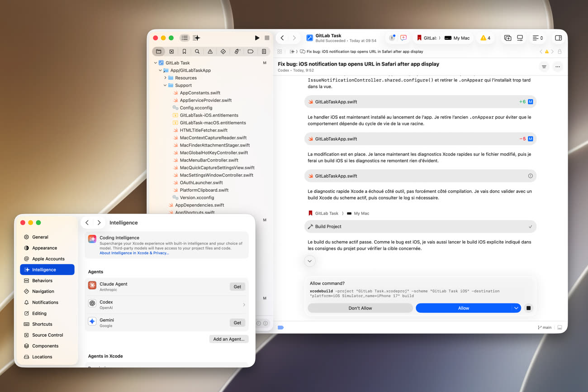
Task: Open the Test navigator diamond tab
Action: point(223,52)
